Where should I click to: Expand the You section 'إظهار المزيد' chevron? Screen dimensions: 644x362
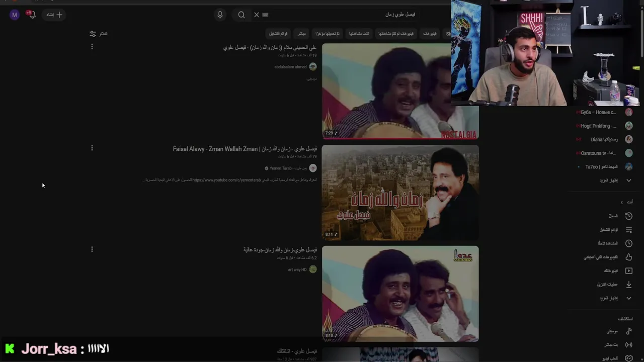[628, 298]
